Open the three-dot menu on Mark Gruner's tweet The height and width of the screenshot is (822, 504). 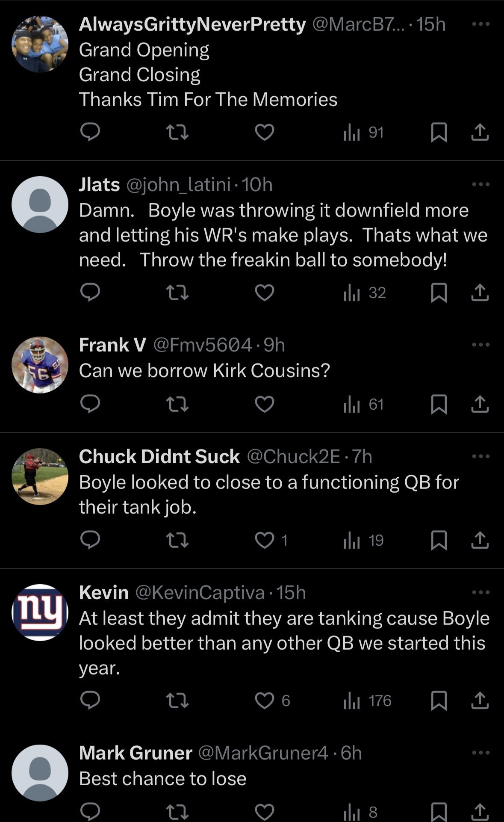click(481, 753)
